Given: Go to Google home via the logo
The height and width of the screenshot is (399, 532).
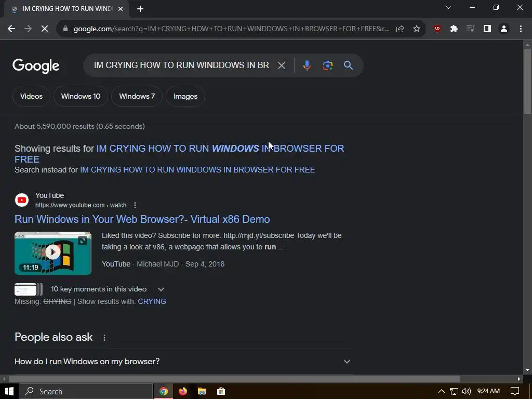Looking at the screenshot, I should (x=36, y=66).
